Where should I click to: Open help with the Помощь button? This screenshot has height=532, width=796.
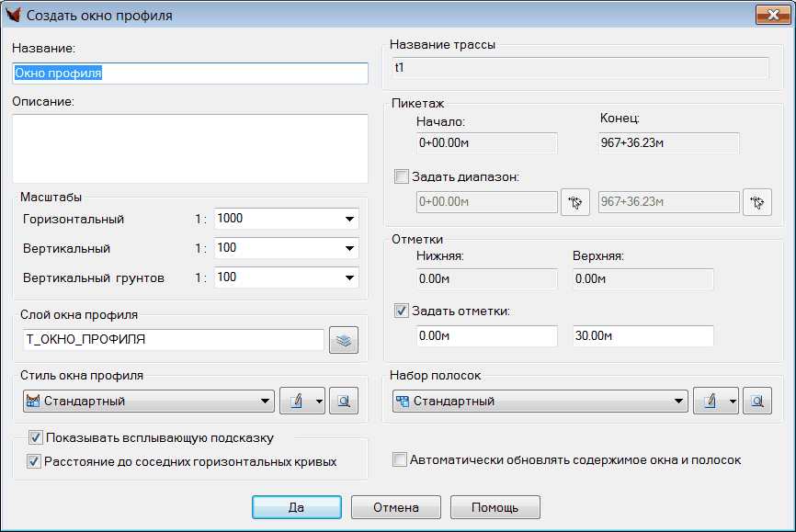point(495,507)
